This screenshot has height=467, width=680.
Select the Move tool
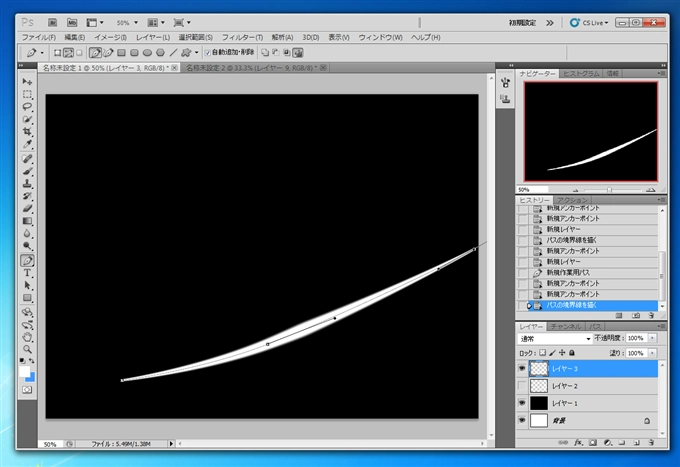tap(27, 82)
